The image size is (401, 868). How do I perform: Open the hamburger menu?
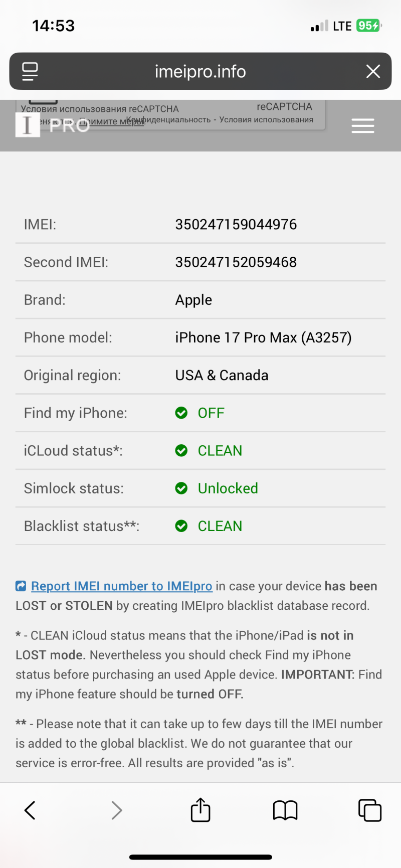click(x=363, y=125)
